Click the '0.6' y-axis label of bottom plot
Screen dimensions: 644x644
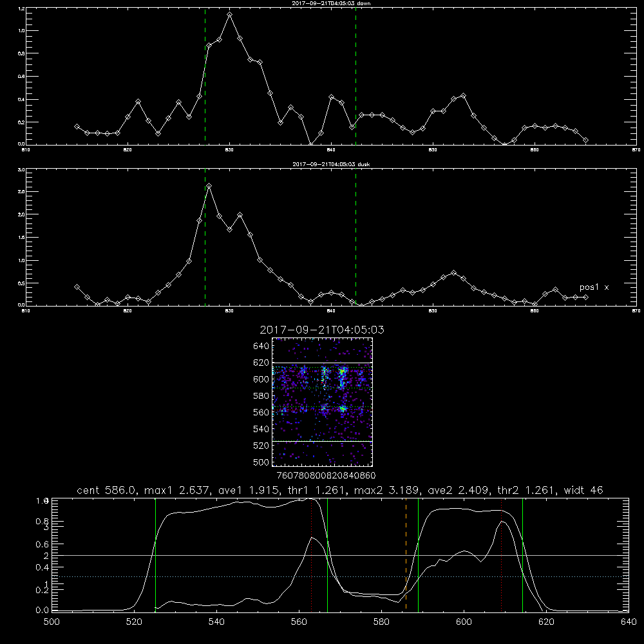pos(43,544)
